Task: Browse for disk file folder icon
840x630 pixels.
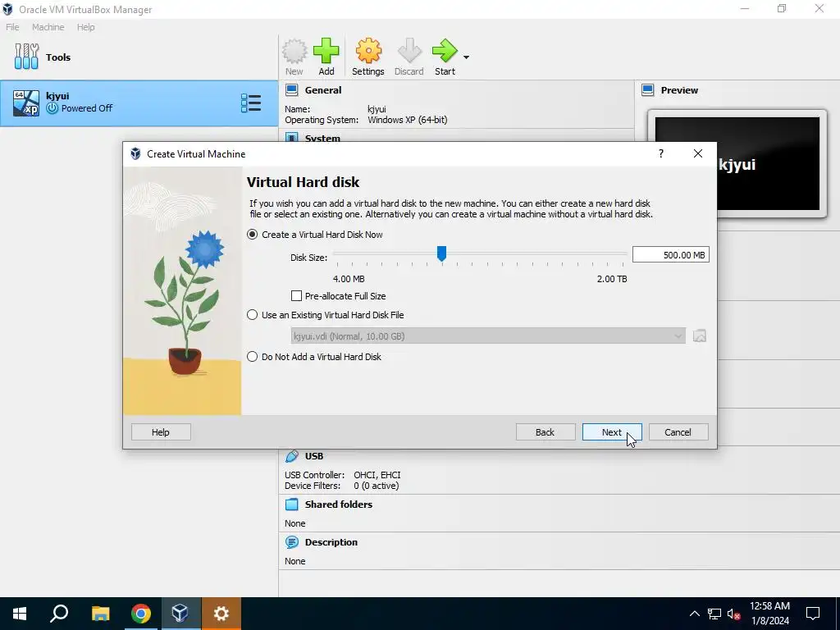Action: point(699,336)
